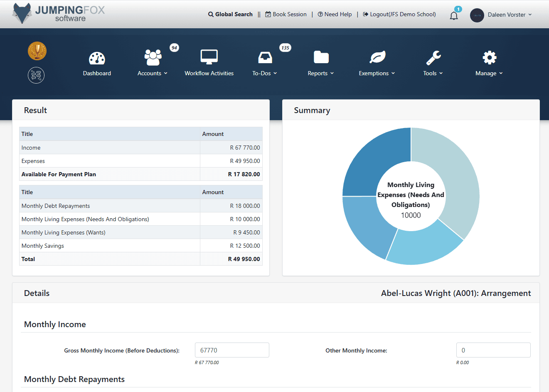Viewport: 549px width, 392px height.
Task: Click the Manage gear icon
Action: (x=490, y=57)
